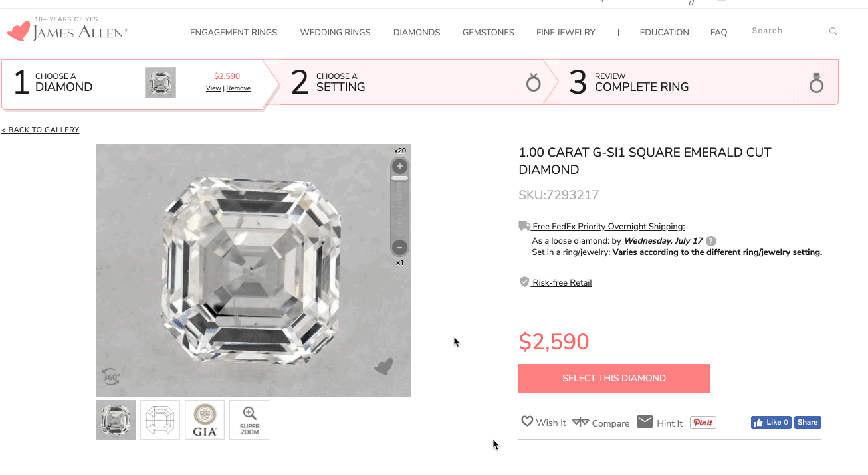Zoom out with the minus button
Viewport: 868px width, 475px height.
pyautogui.click(x=399, y=248)
